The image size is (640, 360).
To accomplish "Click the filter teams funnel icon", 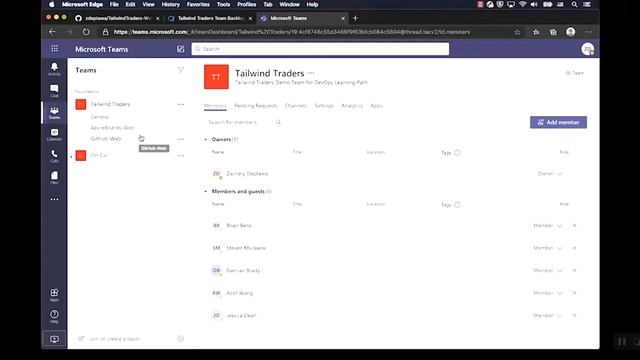I will click(x=180, y=70).
